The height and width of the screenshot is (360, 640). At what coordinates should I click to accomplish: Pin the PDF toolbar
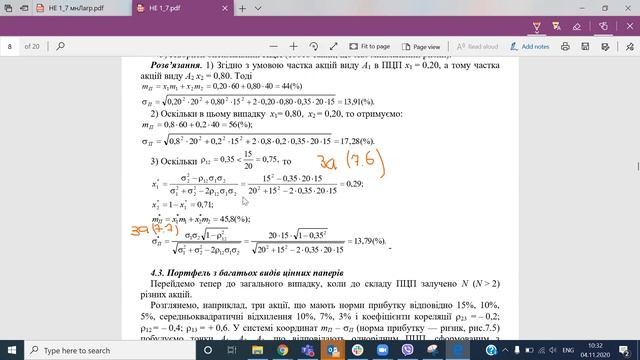point(630,47)
